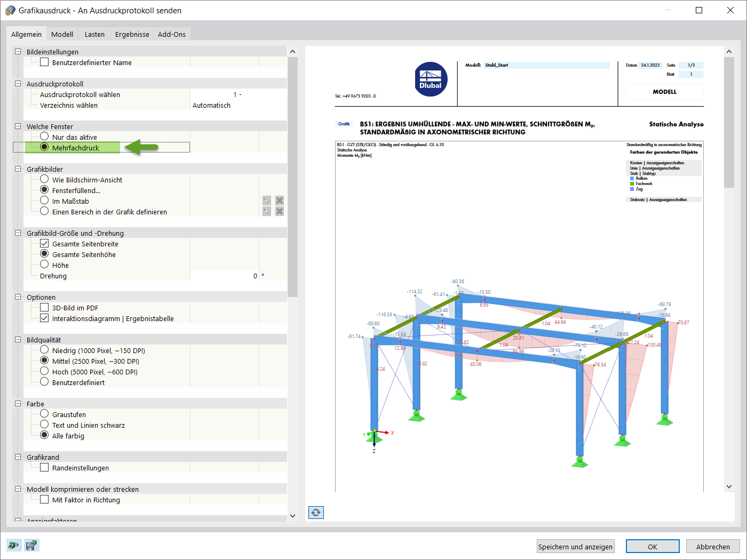Click the save settings disk icon

point(31,545)
